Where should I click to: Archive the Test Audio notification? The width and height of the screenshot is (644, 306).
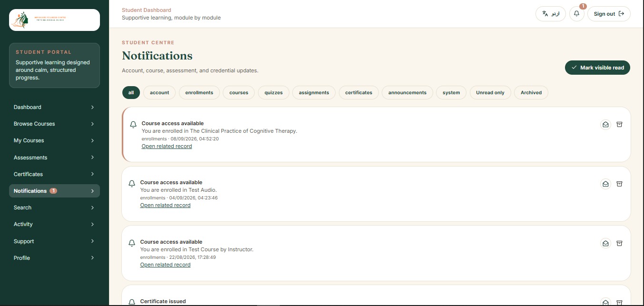[619, 184]
